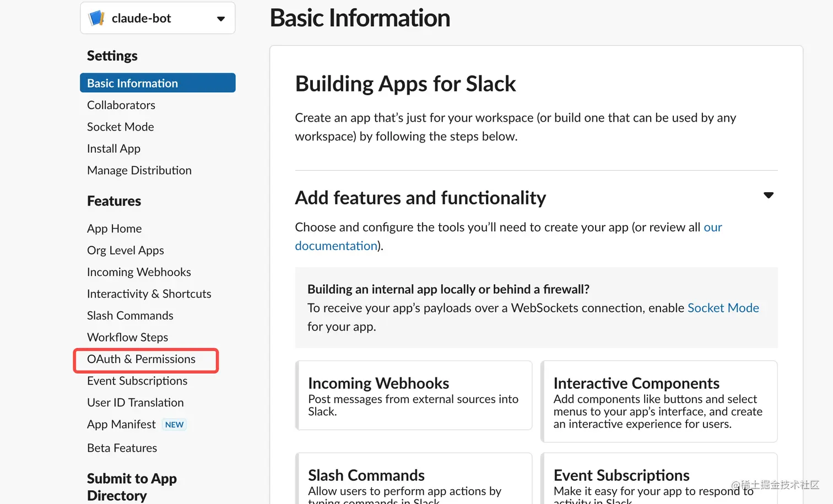This screenshot has width=833, height=504.
Task: Click the Socket Mode link in notice
Action: coord(723,308)
